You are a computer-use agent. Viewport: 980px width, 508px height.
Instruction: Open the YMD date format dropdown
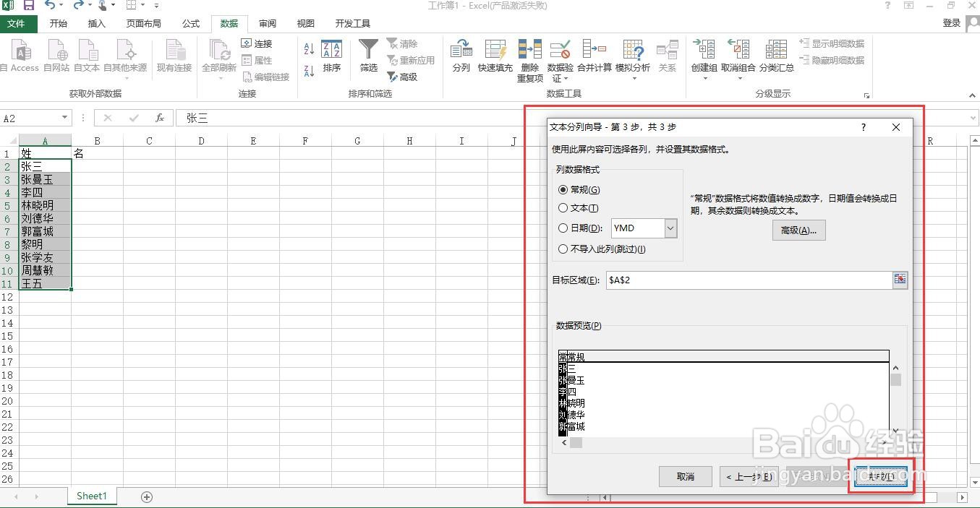670,228
